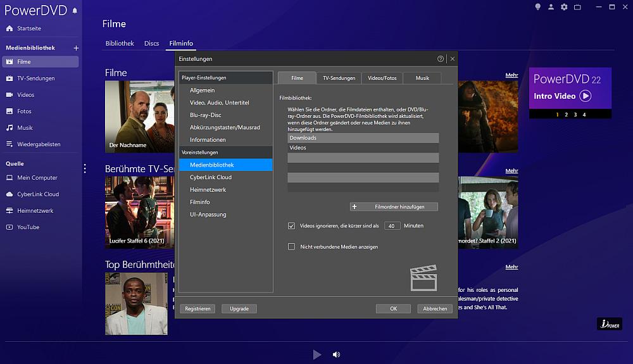The width and height of the screenshot is (633, 364).
Task: Toggle the volume speaker icon
Action: (336, 355)
